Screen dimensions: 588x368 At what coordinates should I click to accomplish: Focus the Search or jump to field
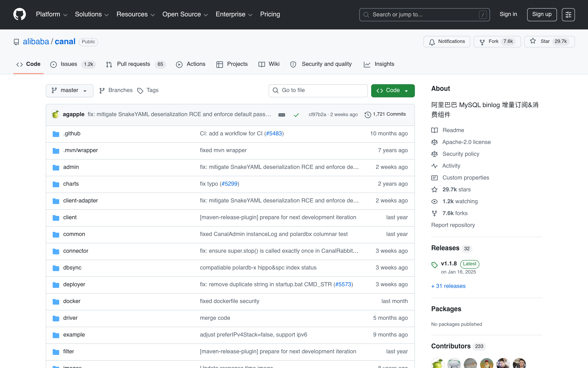424,15
